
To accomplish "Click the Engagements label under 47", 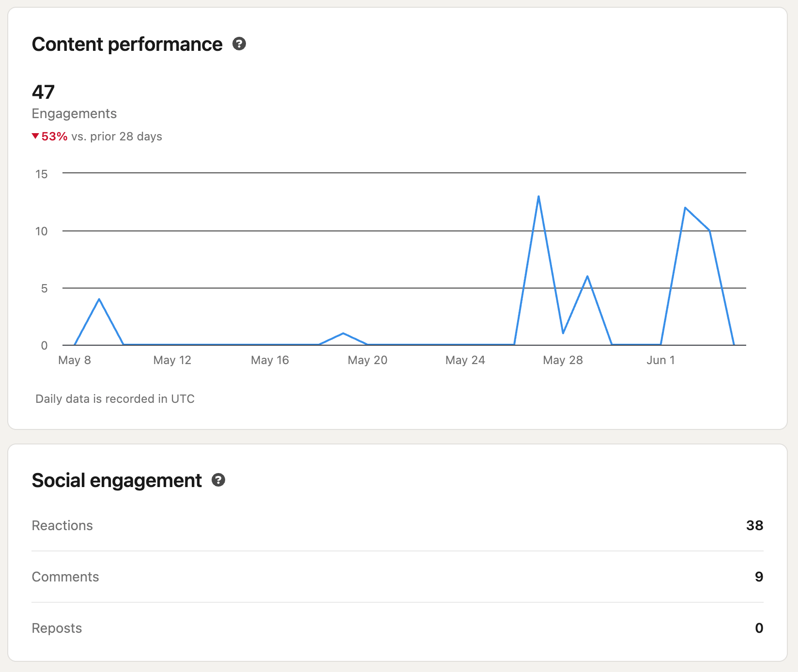I will click(74, 113).
